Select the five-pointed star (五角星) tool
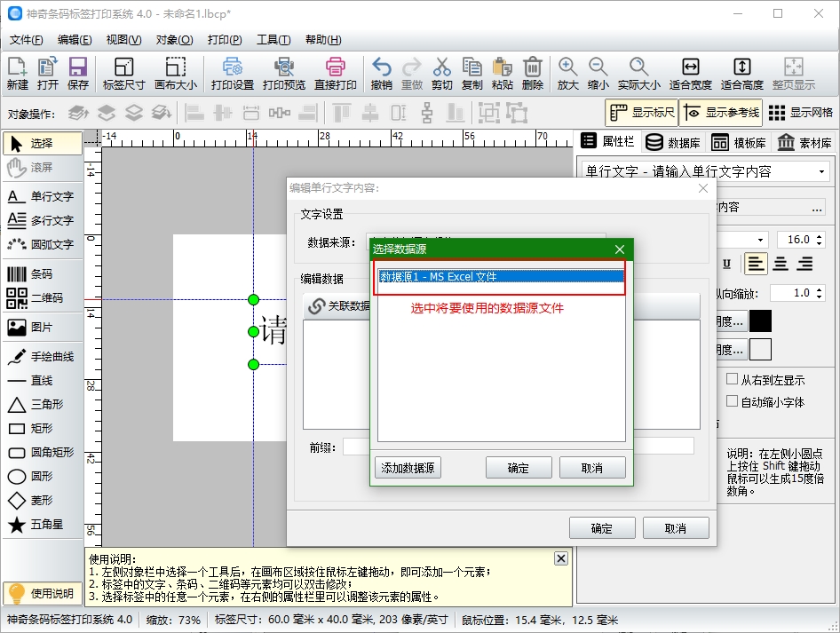The image size is (840, 633). 41,525
